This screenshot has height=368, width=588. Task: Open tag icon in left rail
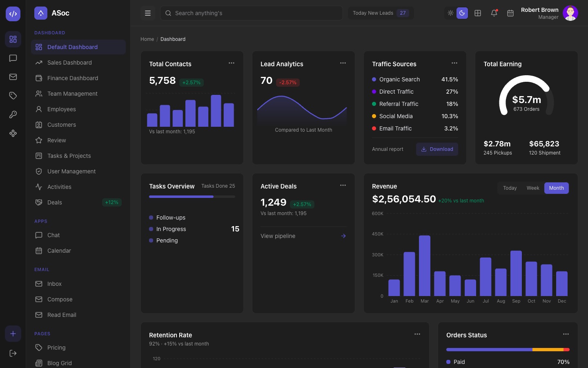(x=13, y=96)
